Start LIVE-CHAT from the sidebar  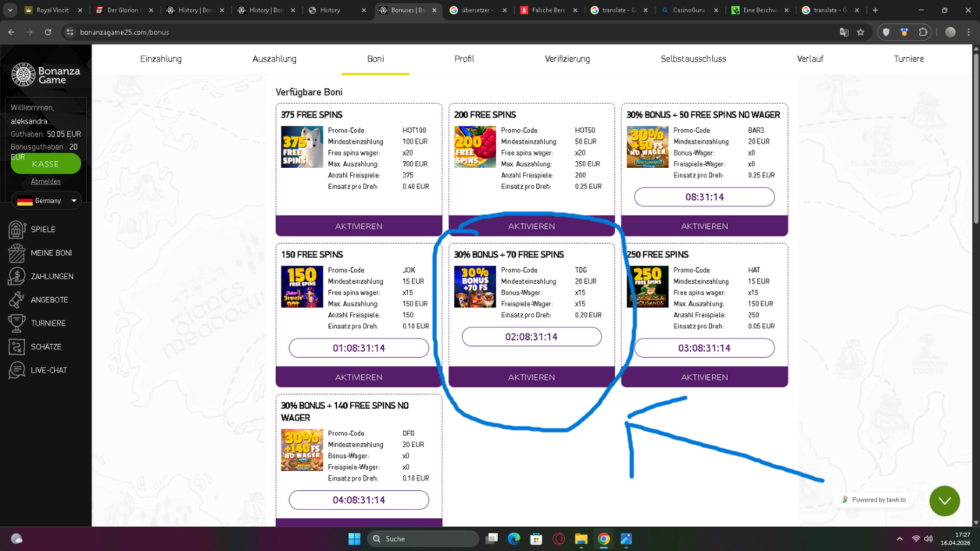tap(38, 370)
